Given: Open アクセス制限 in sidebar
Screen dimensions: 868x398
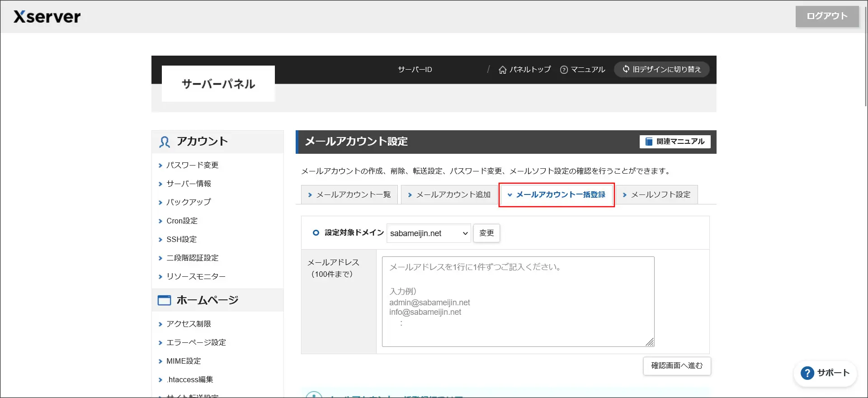Looking at the screenshot, I should point(189,324).
